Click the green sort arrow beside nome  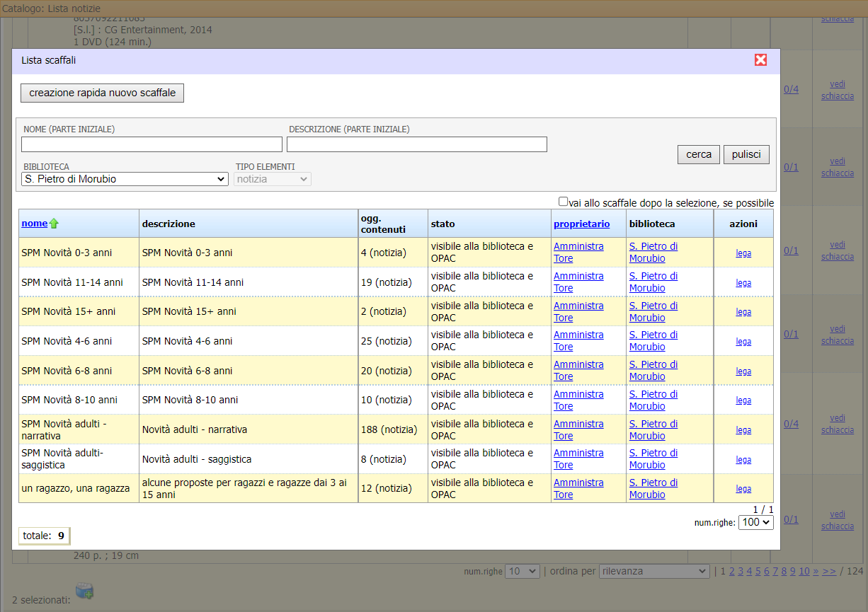pyautogui.click(x=54, y=224)
